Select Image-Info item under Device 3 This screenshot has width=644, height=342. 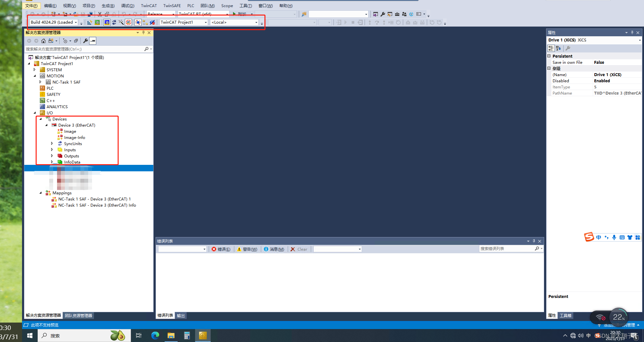point(75,137)
